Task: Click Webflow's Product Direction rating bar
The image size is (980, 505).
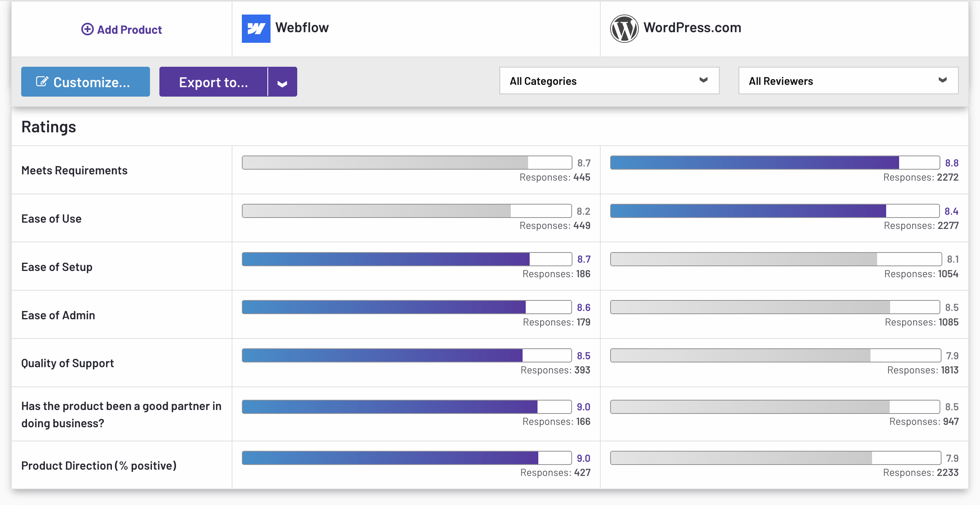Action: (407, 458)
